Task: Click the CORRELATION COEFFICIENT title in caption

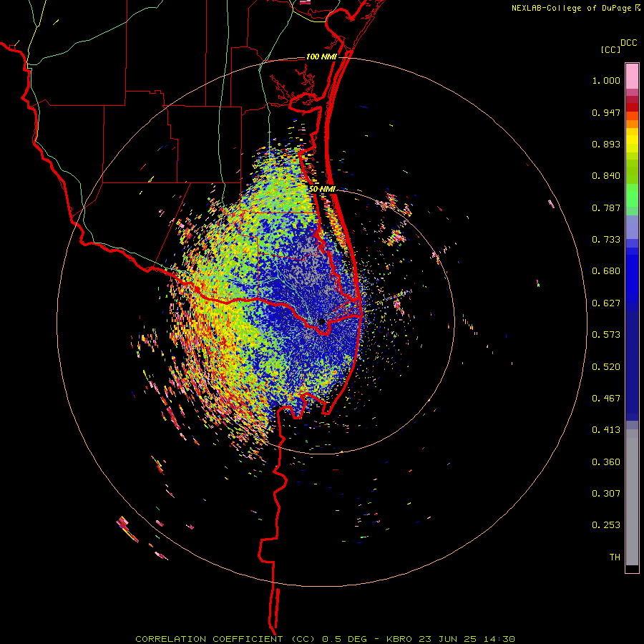Action: click(209, 639)
